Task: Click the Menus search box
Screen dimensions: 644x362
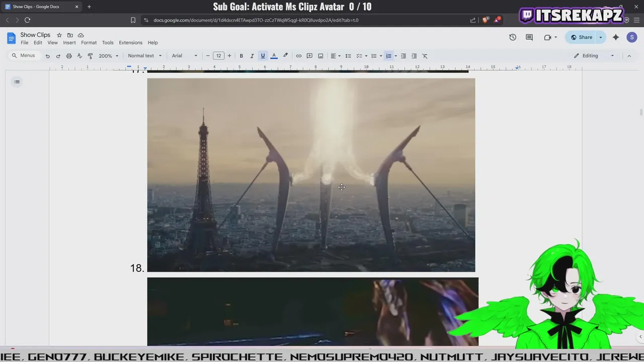Action: [x=23, y=56]
